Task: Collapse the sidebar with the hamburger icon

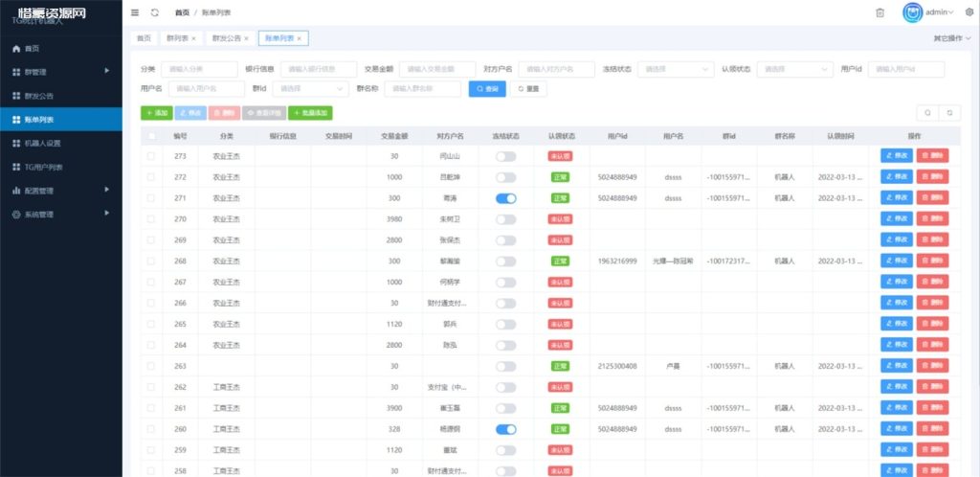Action: [135, 12]
